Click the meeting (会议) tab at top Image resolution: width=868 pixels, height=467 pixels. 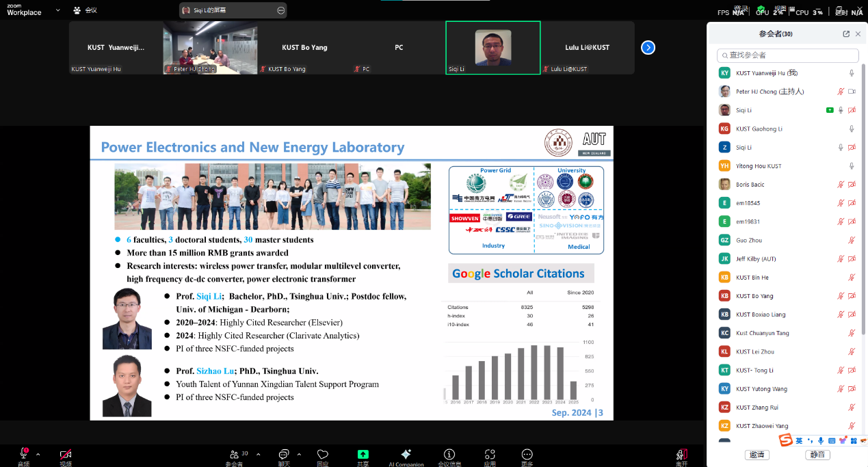tap(86, 10)
